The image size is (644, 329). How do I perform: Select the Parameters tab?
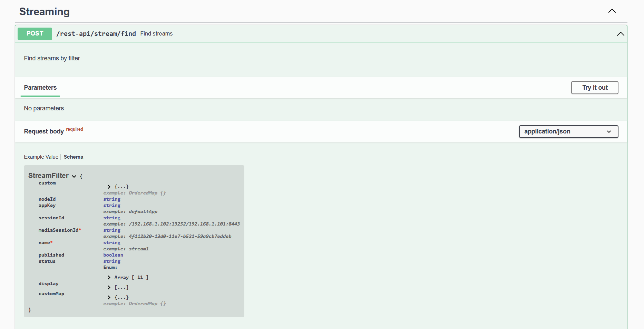tap(40, 88)
